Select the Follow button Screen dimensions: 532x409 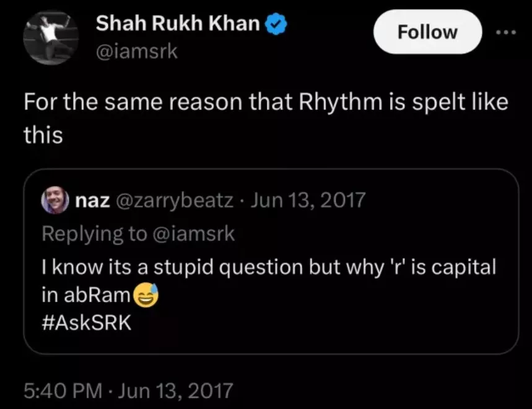click(x=427, y=32)
